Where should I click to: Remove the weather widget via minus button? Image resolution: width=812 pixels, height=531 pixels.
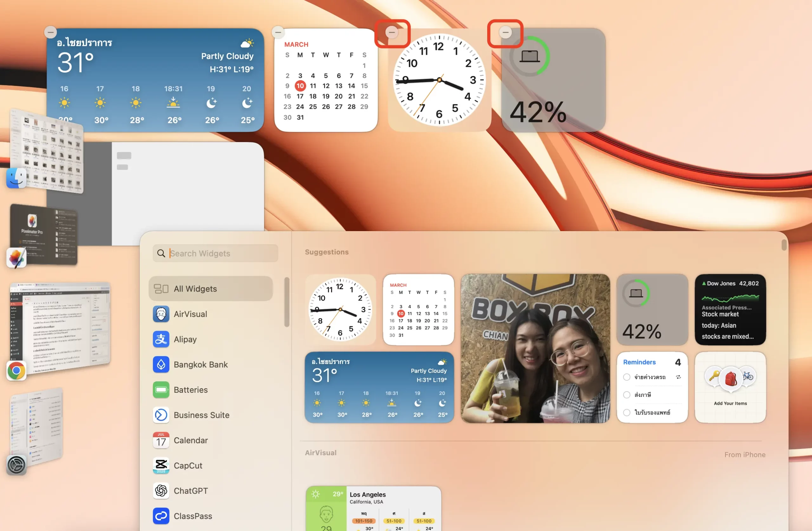[x=50, y=32]
